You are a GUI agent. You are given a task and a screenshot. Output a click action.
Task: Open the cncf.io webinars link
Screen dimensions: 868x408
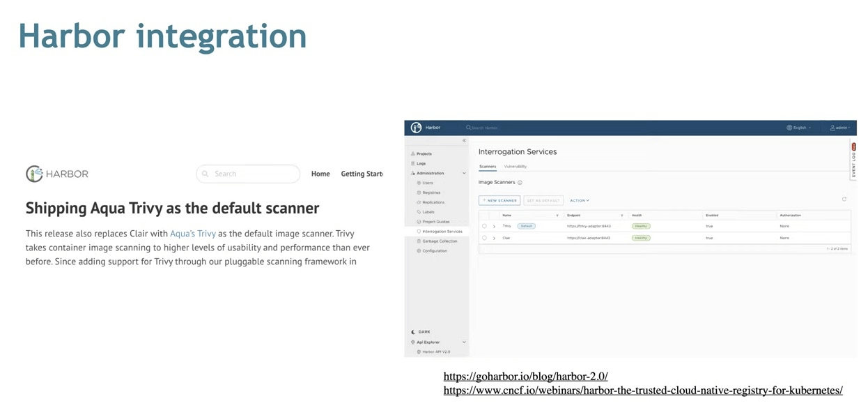[x=643, y=390]
